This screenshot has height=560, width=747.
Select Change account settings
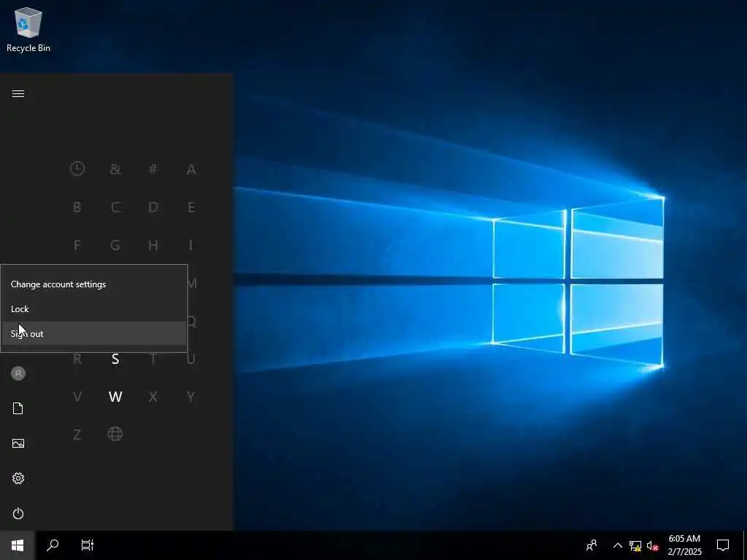tap(94, 284)
